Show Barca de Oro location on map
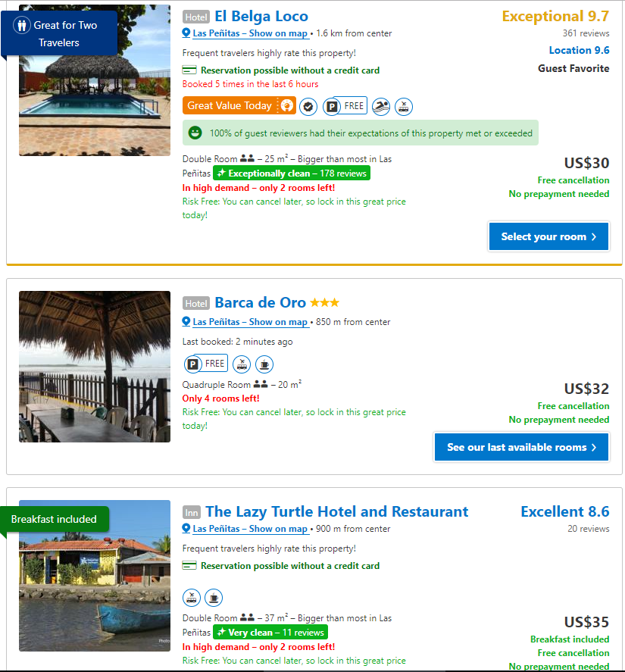The image size is (625, 672). click(250, 322)
